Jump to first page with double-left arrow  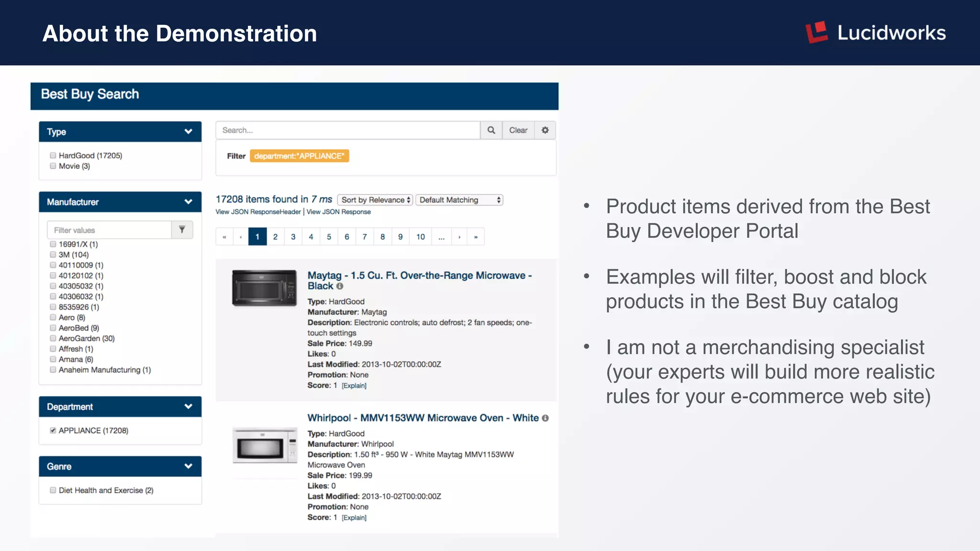(x=224, y=237)
